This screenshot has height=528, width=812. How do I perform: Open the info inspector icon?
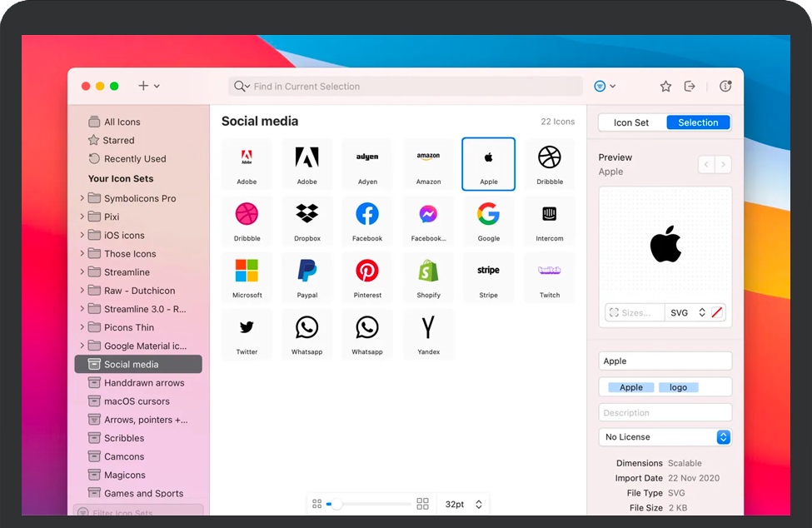[725, 87]
